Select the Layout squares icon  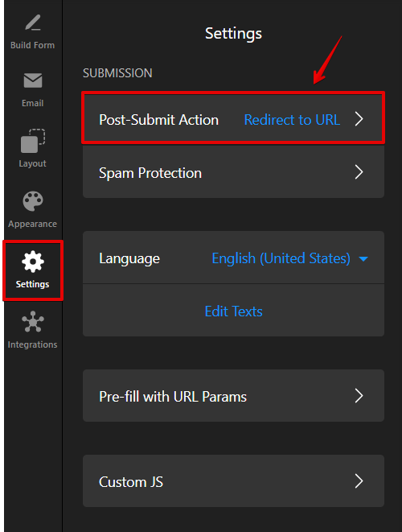click(x=33, y=141)
